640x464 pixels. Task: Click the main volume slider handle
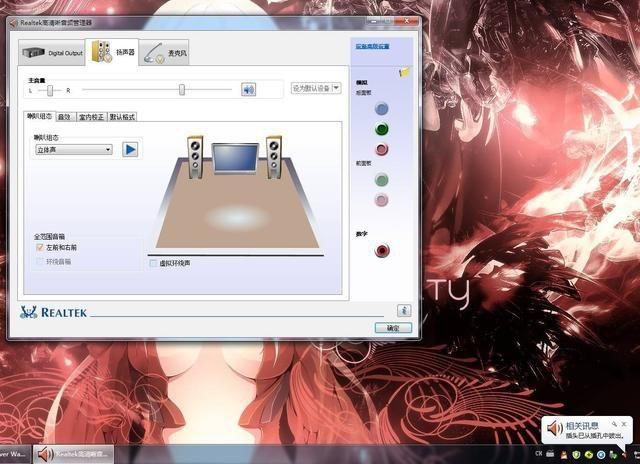pos(182,89)
